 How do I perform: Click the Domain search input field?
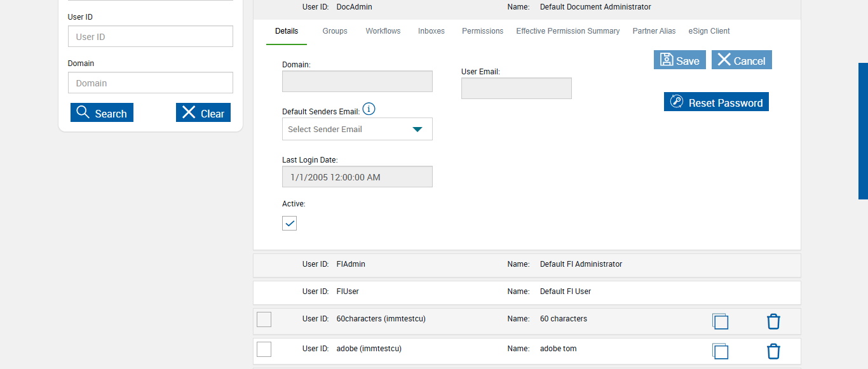[150, 83]
